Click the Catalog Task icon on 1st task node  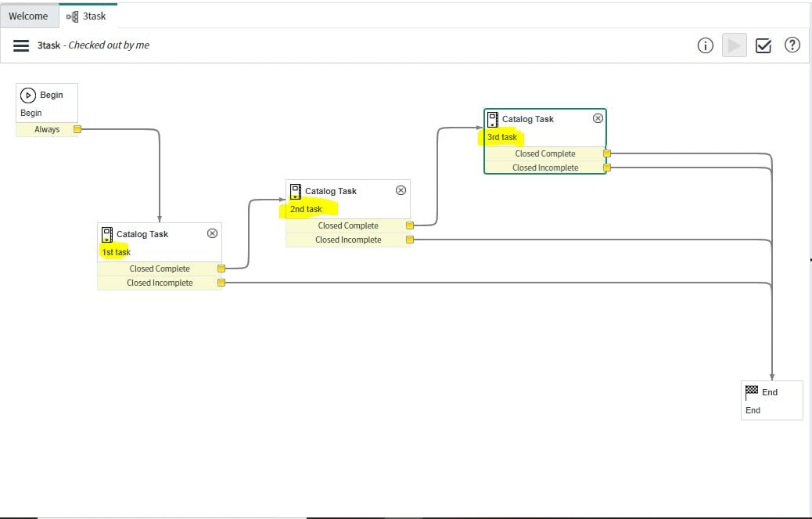click(106, 233)
